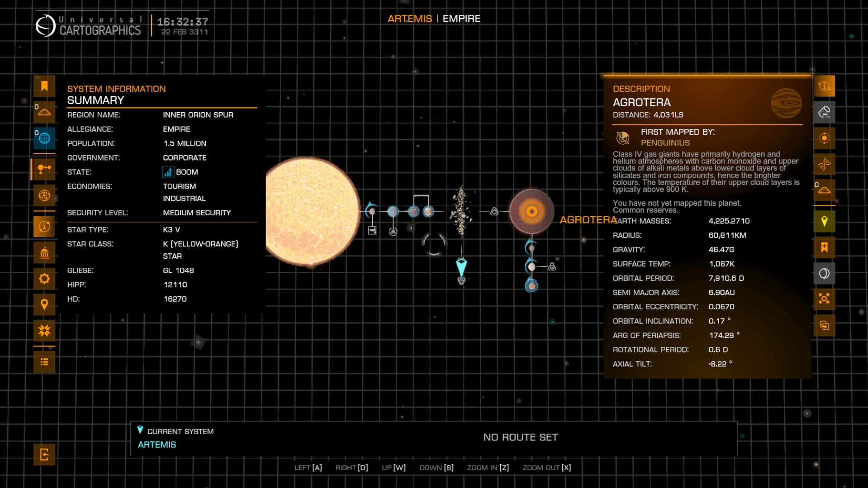Open the list view icon
868x488 pixels.
pyautogui.click(x=44, y=362)
